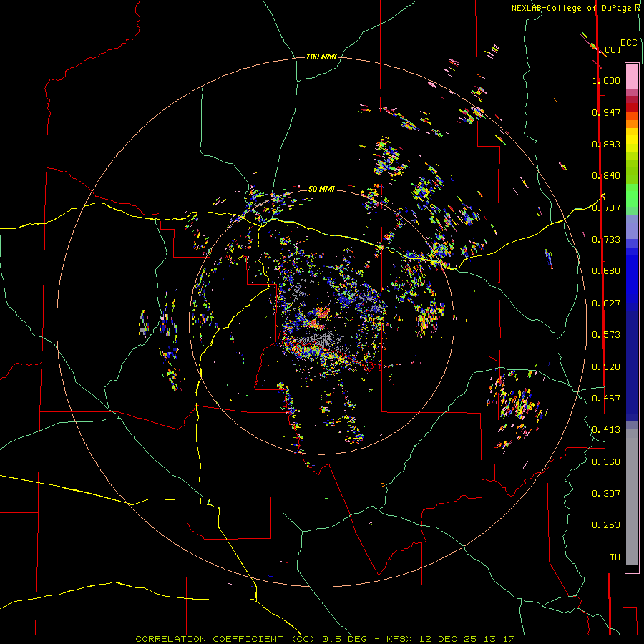Viewport: 644px width, 644px height.
Task: Pick the pink top segment of the color bar
Action: click(x=632, y=77)
